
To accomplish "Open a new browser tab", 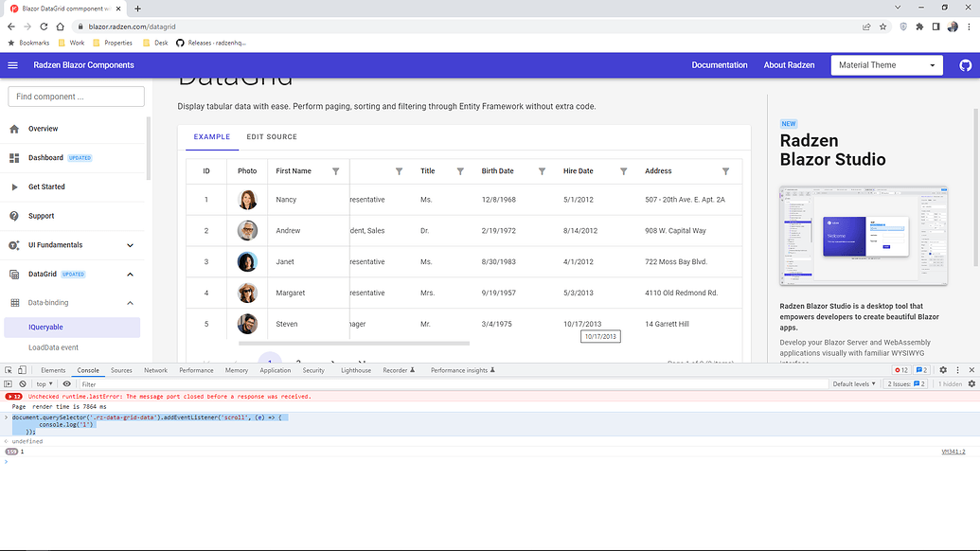I will pos(137,9).
